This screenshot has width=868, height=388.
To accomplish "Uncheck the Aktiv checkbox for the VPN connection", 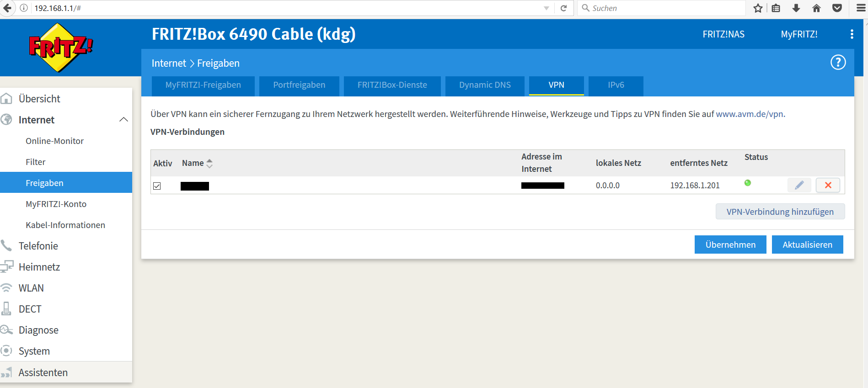I will (157, 186).
